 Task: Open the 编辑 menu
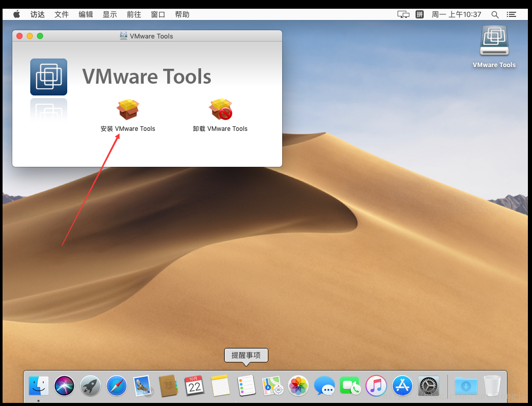point(86,14)
